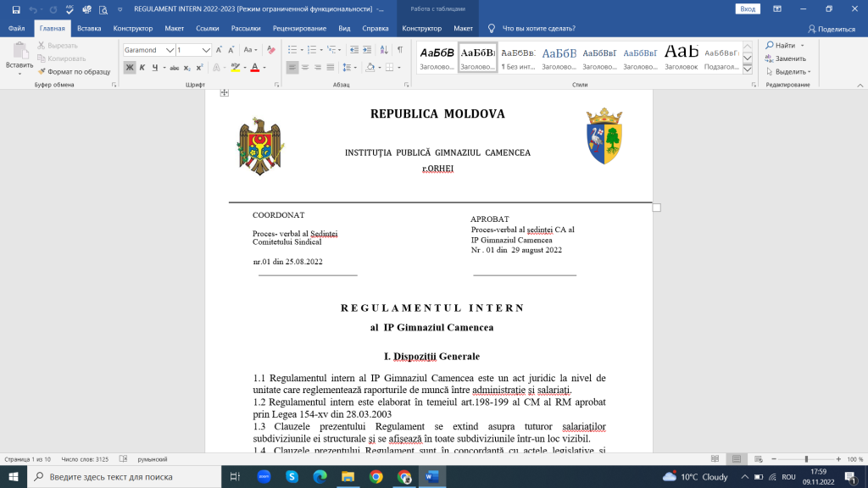Screen dimensions: 868x488
Task: Click the save disk icon in title bar
Action: pos(16,9)
